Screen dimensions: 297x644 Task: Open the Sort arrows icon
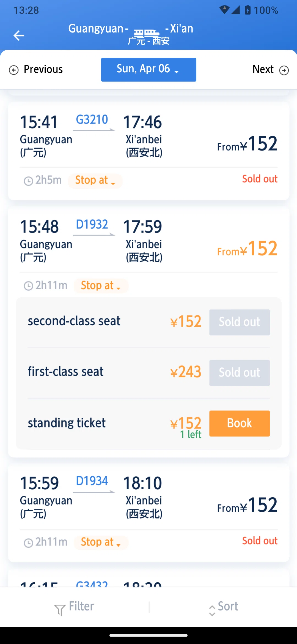212,610
